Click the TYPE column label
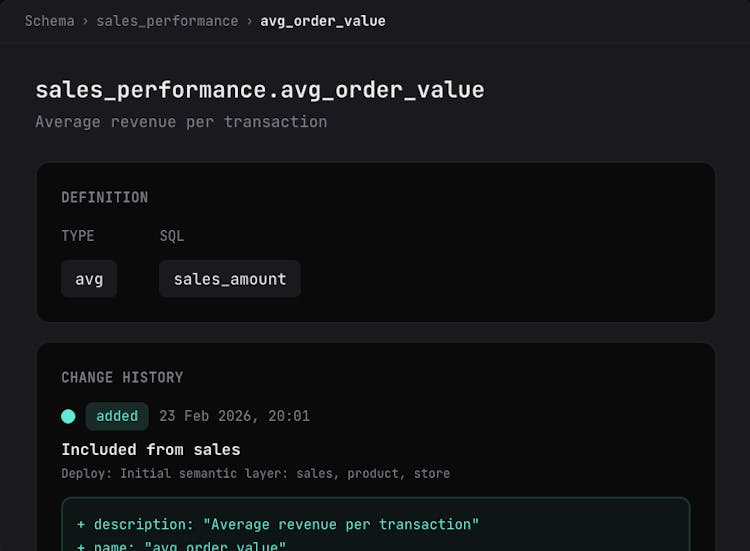Image resolution: width=750 pixels, height=551 pixels. click(78, 236)
